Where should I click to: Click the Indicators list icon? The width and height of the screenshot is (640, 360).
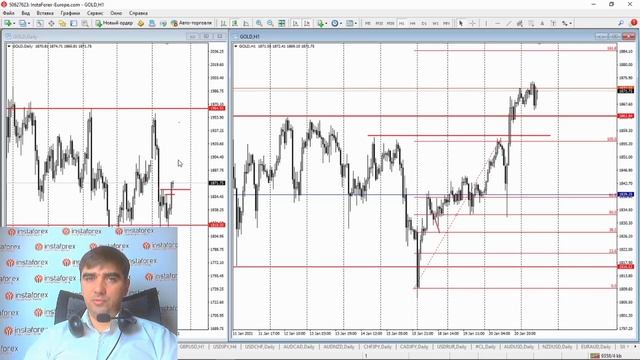[320, 23]
